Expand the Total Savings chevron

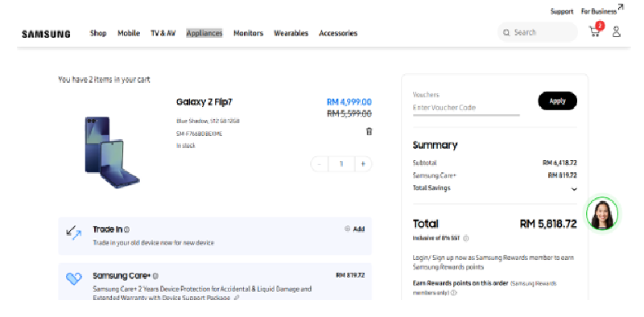click(574, 189)
